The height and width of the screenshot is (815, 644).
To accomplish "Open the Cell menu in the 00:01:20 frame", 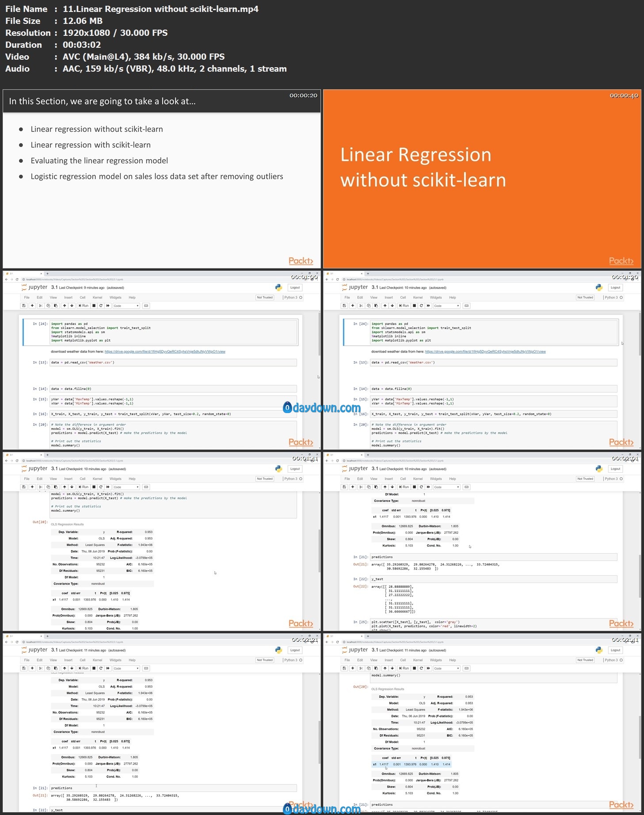I will point(403,298).
